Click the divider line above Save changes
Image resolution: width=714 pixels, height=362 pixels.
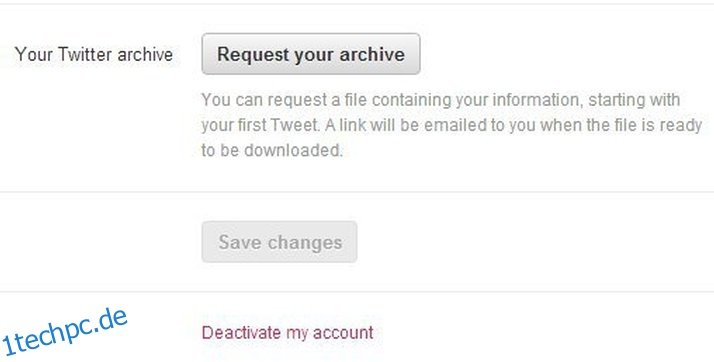(357, 192)
